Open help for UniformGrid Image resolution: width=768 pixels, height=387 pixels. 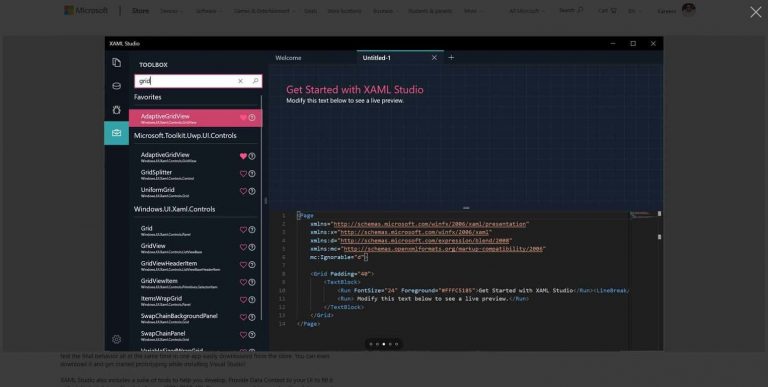click(252, 192)
